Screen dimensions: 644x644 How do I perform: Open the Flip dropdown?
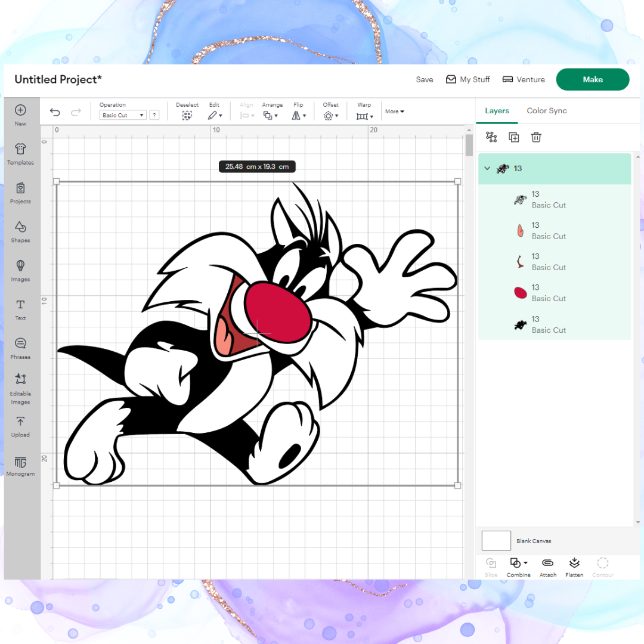tap(299, 116)
